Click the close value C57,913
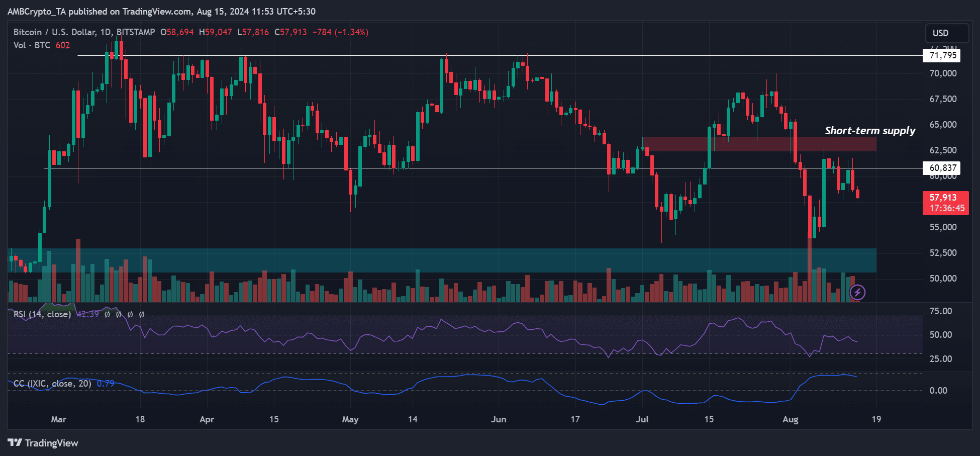The image size is (980, 456). (290, 32)
